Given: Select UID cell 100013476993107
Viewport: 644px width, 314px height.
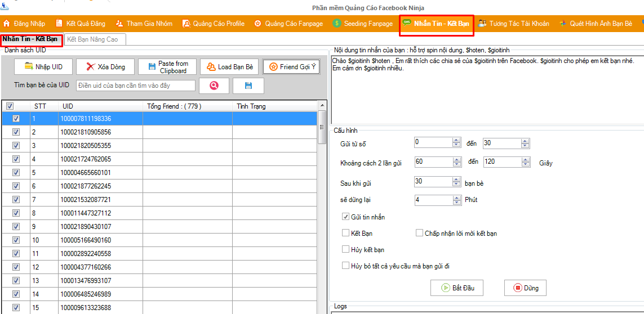Looking at the screenshot, I should [x=101, y=281].
